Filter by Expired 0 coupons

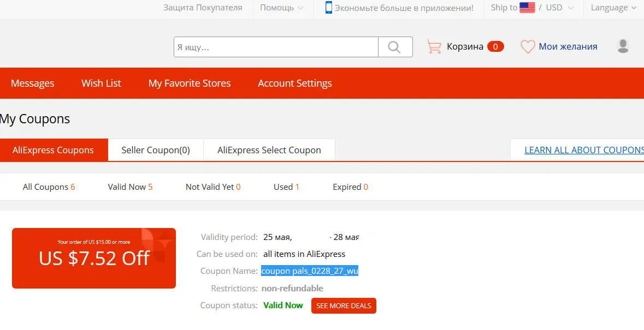tap(350, 187)
